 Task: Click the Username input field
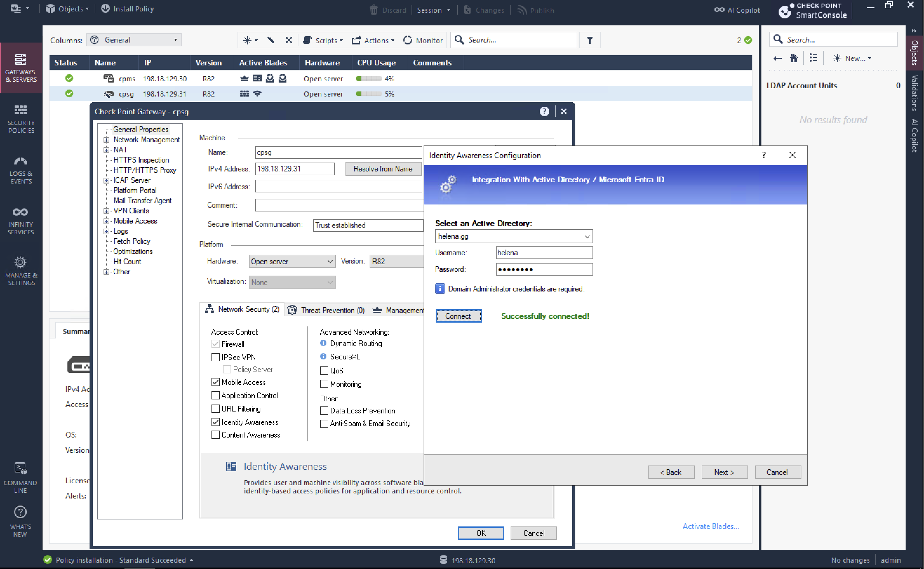point(544,253)
